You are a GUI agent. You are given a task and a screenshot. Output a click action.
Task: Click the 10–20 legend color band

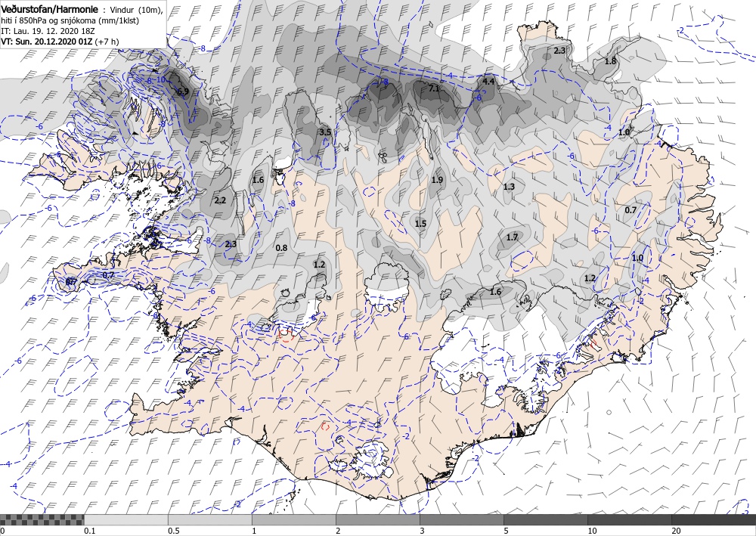[x=630, y=519]
